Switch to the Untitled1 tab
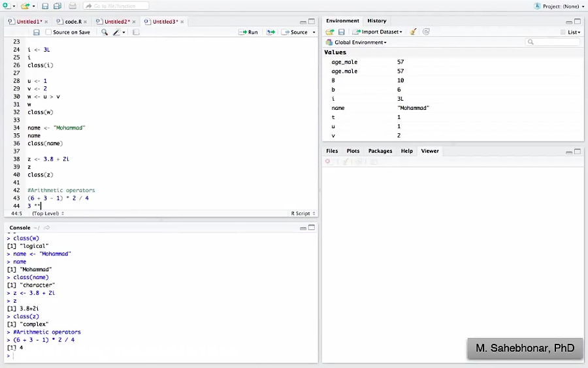Viewport: 588px width, 368px height. point(29,22)
